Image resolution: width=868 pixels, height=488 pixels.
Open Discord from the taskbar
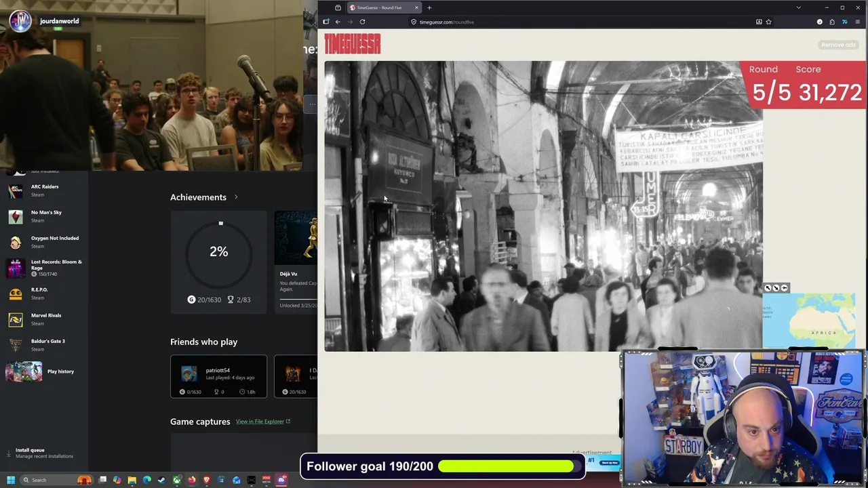(x=281, y=480)
